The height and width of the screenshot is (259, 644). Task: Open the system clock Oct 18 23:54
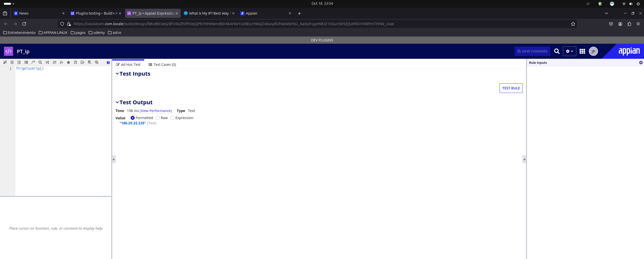(x=322, y=4)
